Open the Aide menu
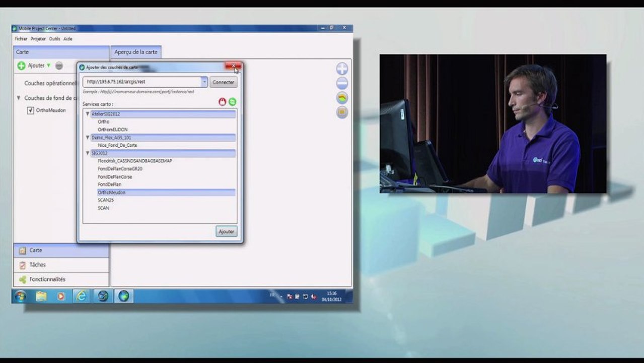The width and height of the screenshot is (644, 363). tap(67, 39)
